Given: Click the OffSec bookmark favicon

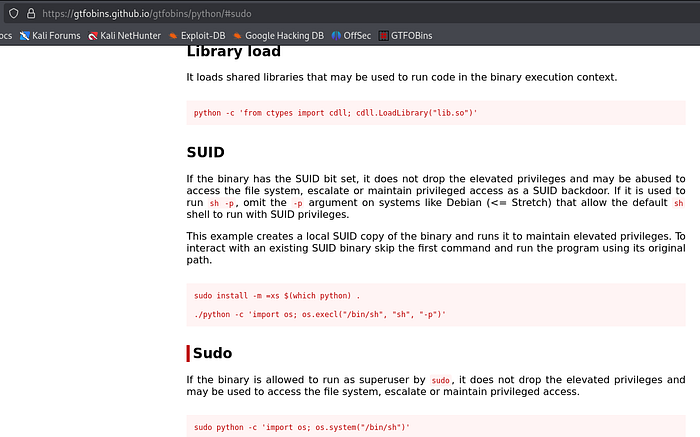Looking at the screenshot, I should pyautogui.click(x=336, y=36).
